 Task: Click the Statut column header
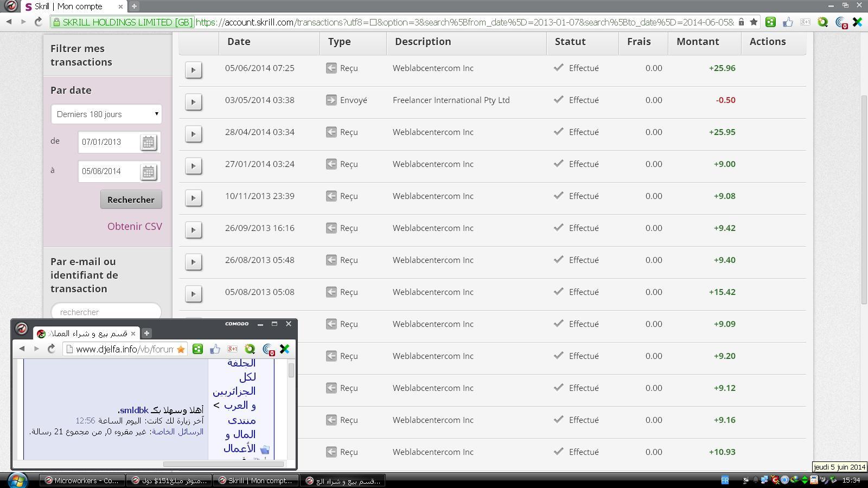tap(570, 42)
